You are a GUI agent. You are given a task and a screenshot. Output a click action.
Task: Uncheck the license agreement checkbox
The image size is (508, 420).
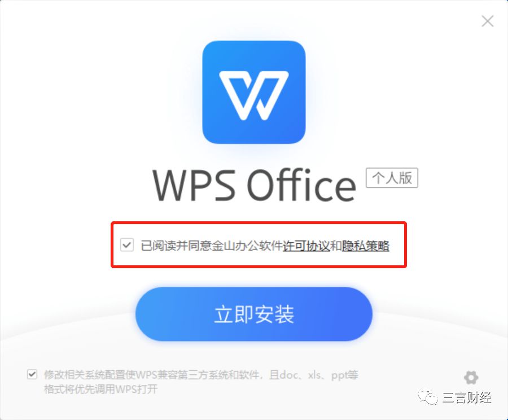pyautogui.click(x=126, y=244)
